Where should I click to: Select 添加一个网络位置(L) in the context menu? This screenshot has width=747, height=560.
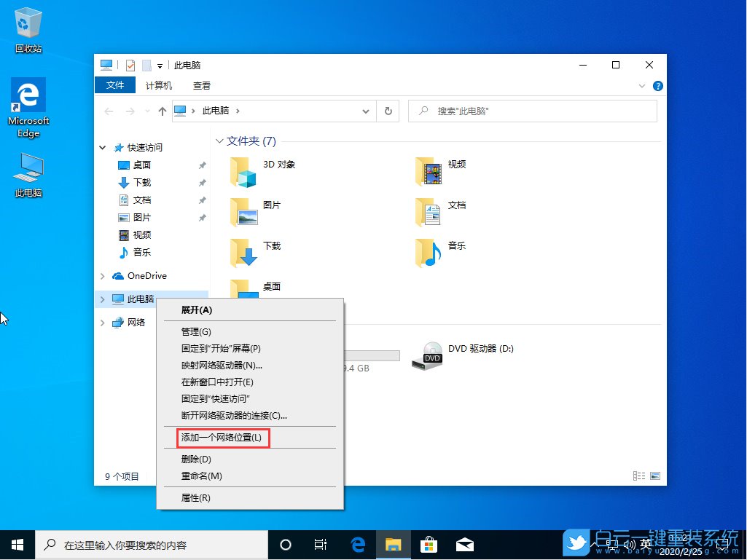click(221, 438)
